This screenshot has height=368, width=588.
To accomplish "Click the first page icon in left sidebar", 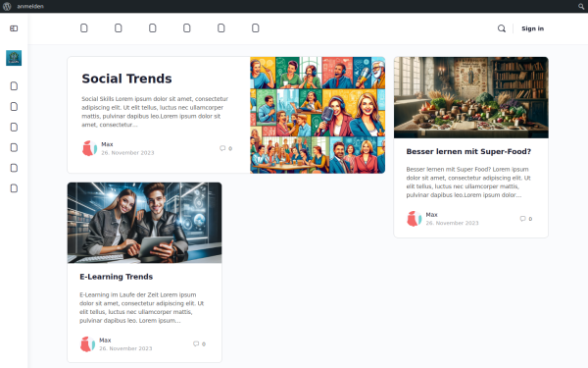I will [14, 86].
